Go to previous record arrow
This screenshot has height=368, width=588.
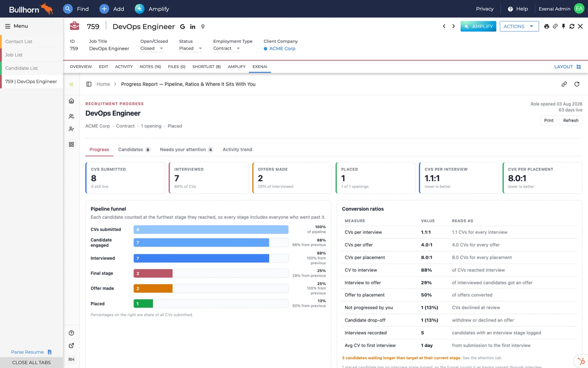click(x=444, y=26)
